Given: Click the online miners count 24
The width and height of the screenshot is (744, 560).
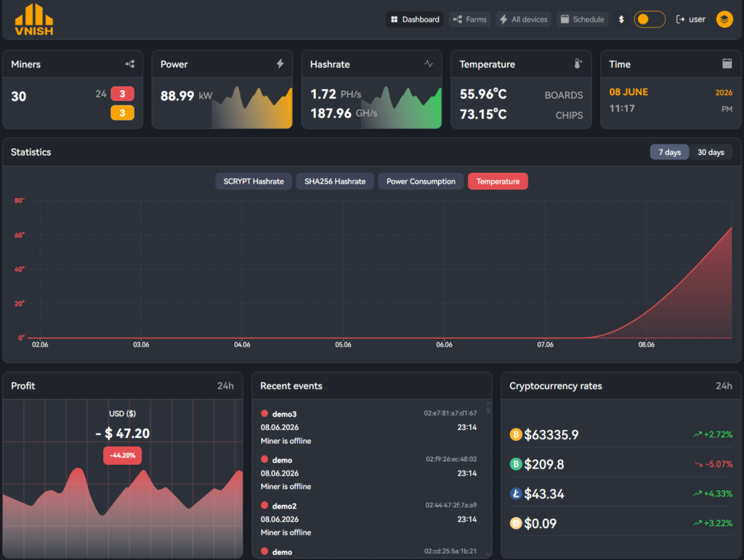Looking at the screenshot, I should [100, 94].
